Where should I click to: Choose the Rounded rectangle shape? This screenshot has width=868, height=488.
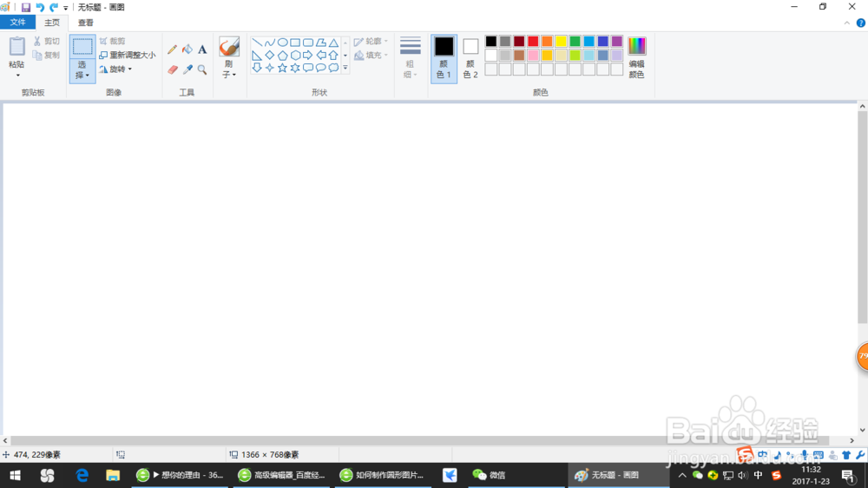point(308,43)
